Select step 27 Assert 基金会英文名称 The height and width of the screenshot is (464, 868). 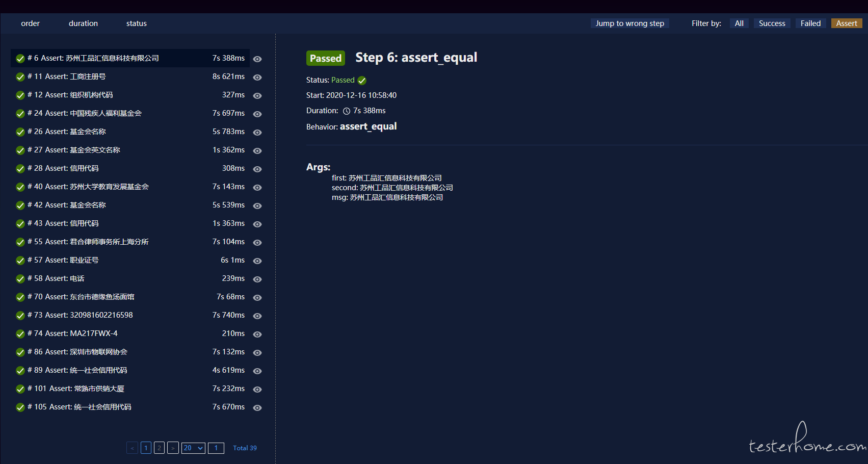coord(130,150)
